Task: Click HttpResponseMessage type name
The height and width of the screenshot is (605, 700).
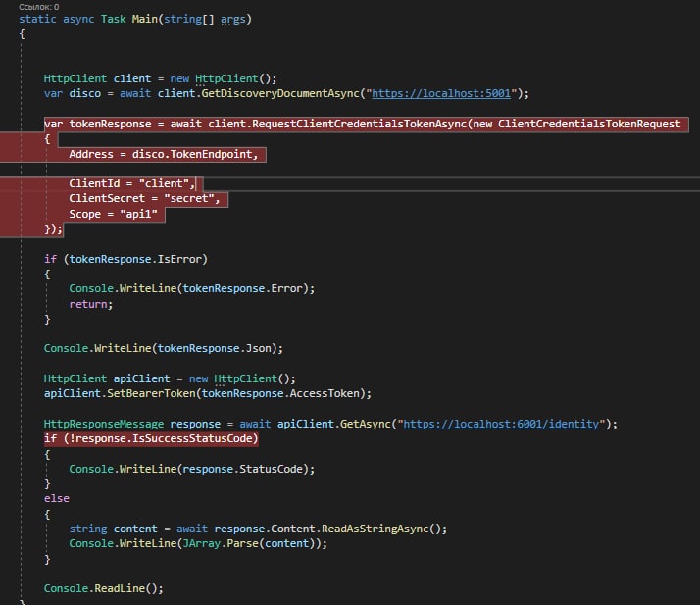Action: [x=104, y=424]
